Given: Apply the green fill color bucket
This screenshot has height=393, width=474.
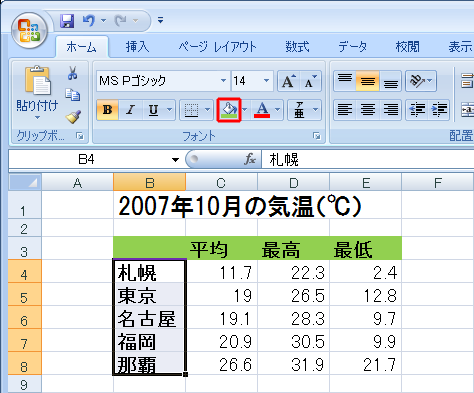Looking at the screenshot, I should [229, 110].
